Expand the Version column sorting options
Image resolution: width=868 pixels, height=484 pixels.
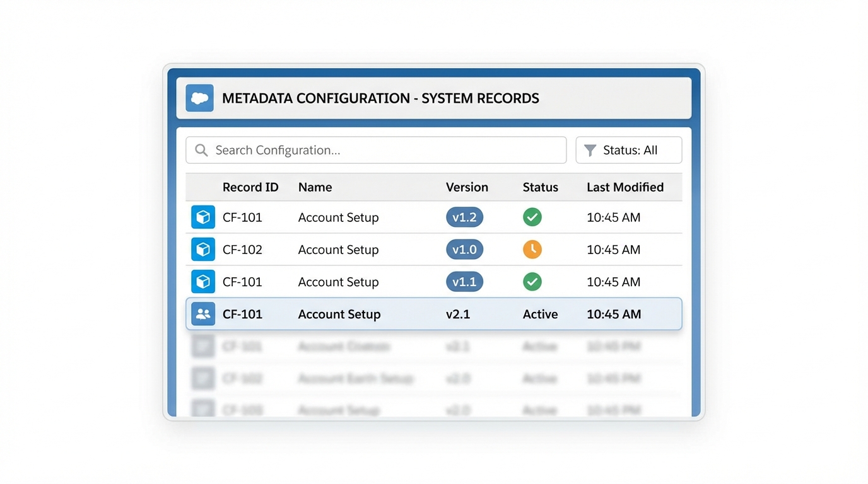(x=467, y=187)
